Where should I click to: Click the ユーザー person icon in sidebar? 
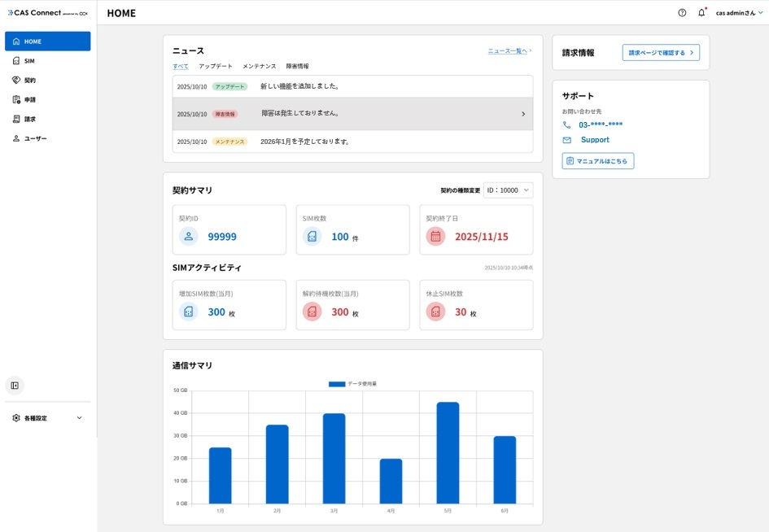16,139
